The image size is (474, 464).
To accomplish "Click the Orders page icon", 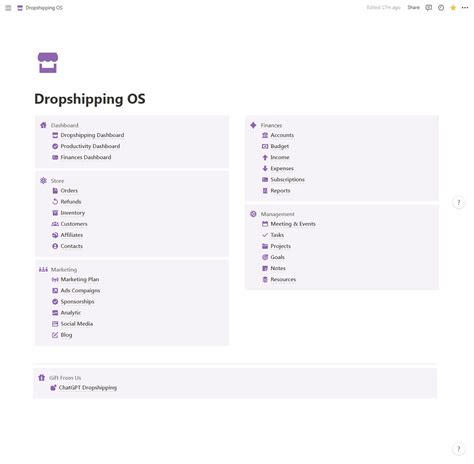I will pyautogui.click(x=55, y=191).
